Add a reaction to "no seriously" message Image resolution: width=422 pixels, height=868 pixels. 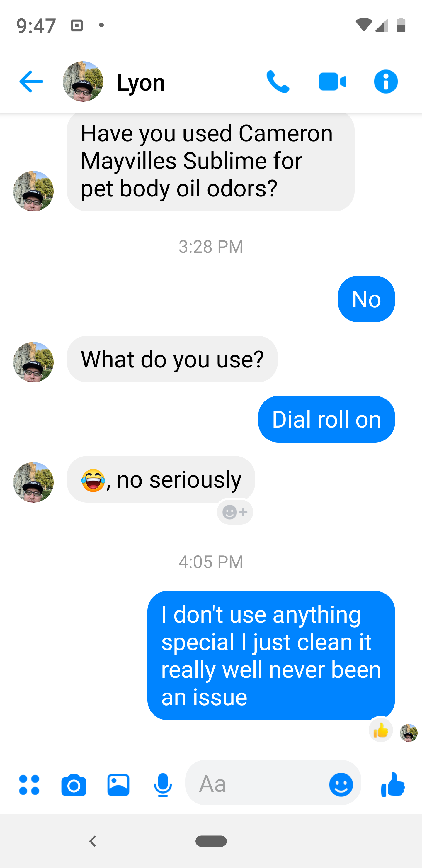pyautogui.click(x=235, y=512)
